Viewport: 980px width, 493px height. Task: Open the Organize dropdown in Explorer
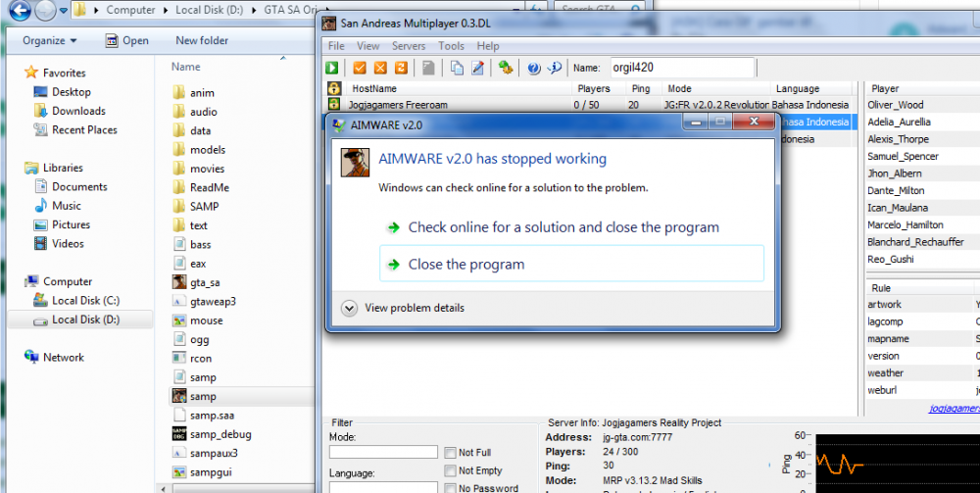pos(49,40)
